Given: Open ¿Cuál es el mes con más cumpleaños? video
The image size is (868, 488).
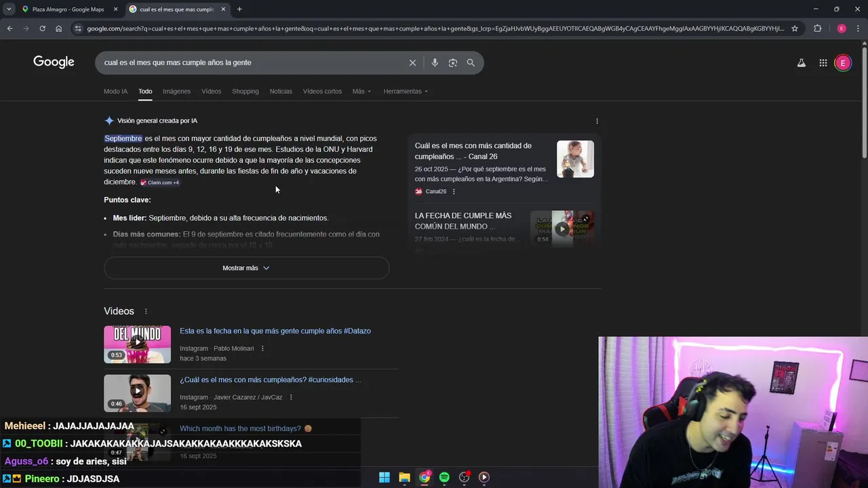Looking at the screenshot, I should tap(270, 380).
